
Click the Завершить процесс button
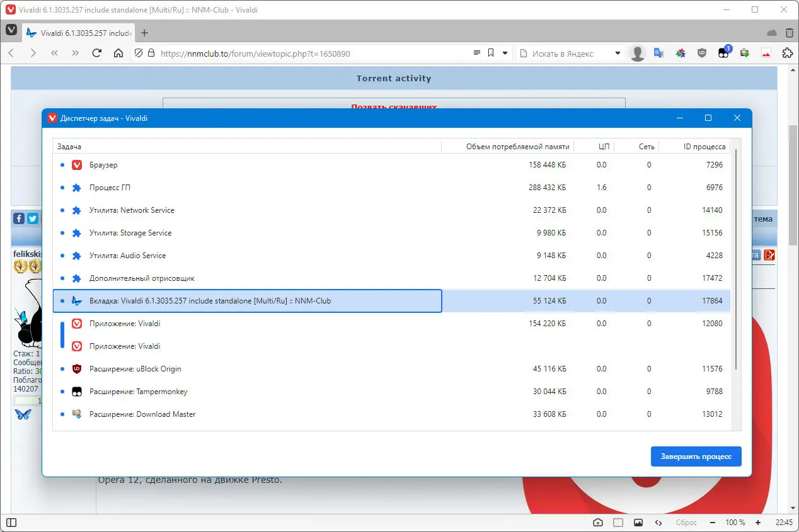[696, 456]
